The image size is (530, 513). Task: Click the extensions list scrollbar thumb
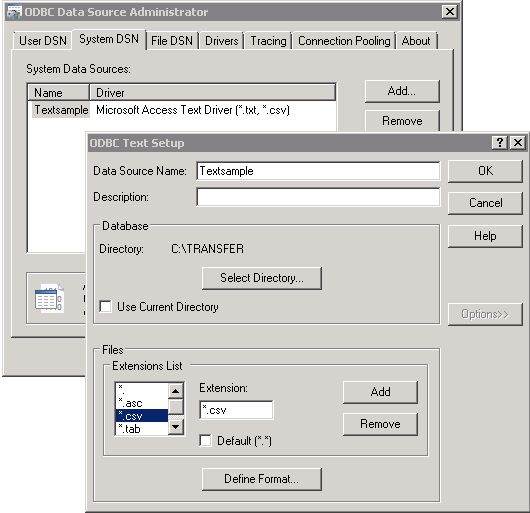(x=176, y=407)
